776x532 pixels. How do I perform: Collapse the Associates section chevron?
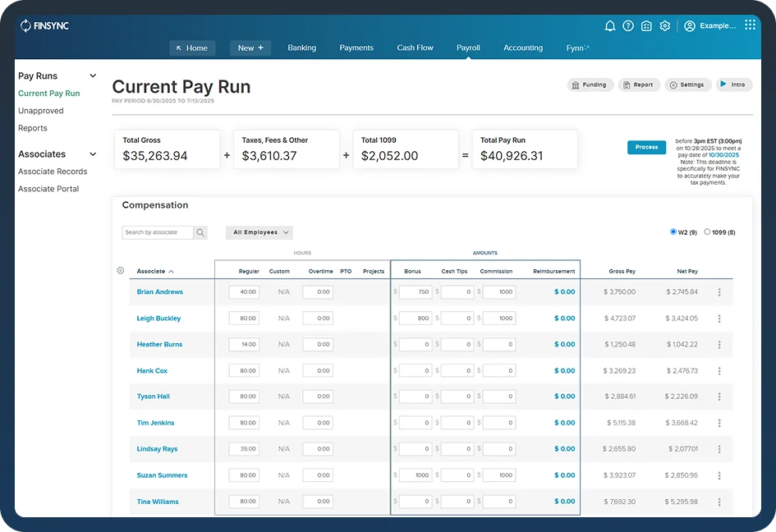tap(91, 154)
